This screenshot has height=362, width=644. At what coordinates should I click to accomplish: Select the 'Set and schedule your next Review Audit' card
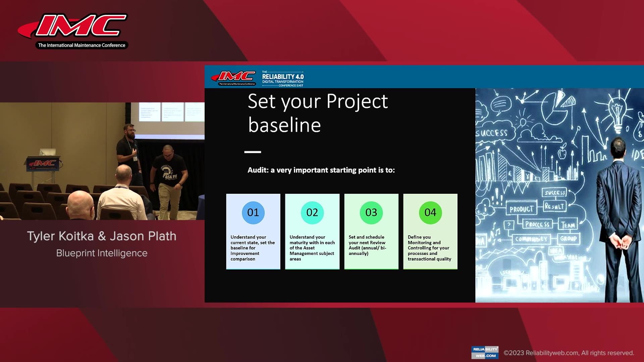(x=371, y=231)
